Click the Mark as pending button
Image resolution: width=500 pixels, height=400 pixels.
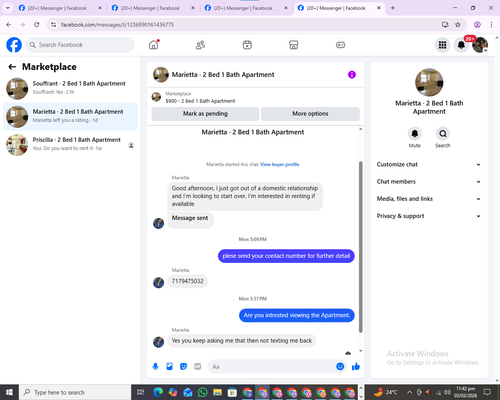point(205,114)
